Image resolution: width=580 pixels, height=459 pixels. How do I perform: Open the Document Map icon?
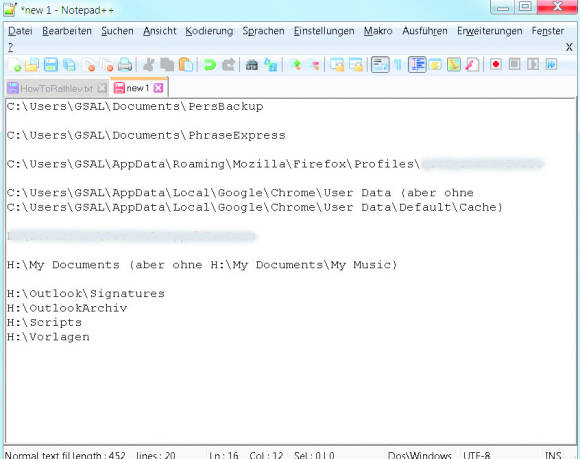(x=453, y=65)
